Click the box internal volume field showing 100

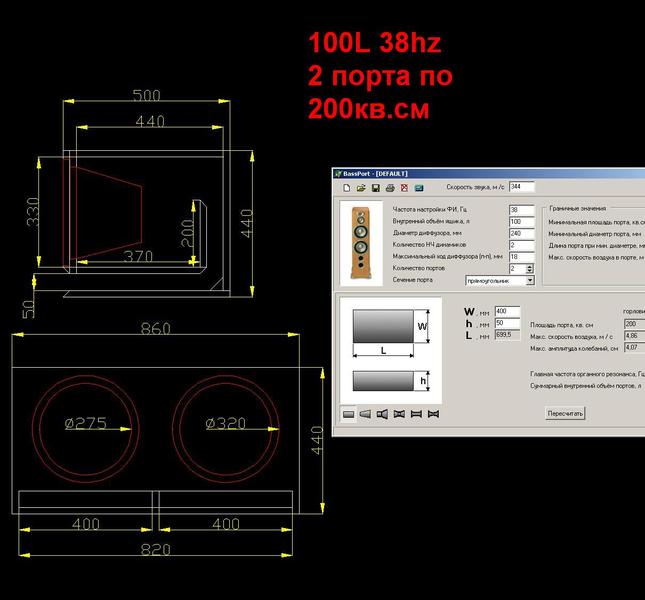click(x=521, y=222)
